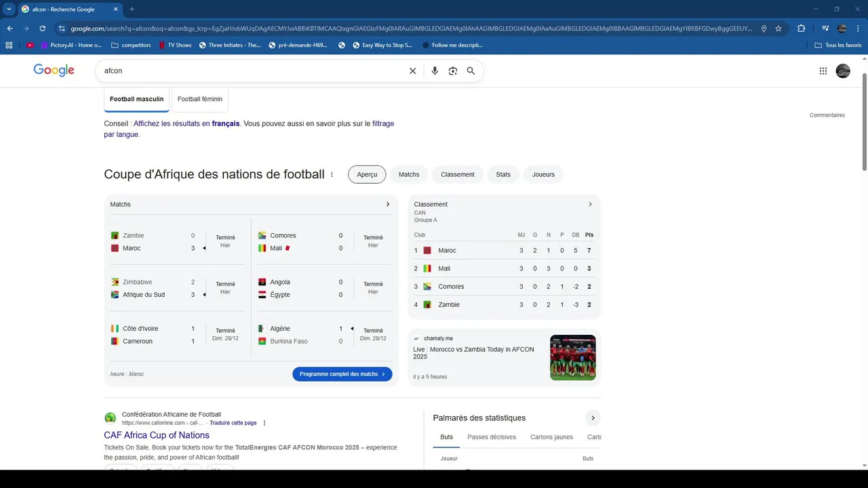
Task: Open the TV Shows bookmark
Action: tap(175, 45)
